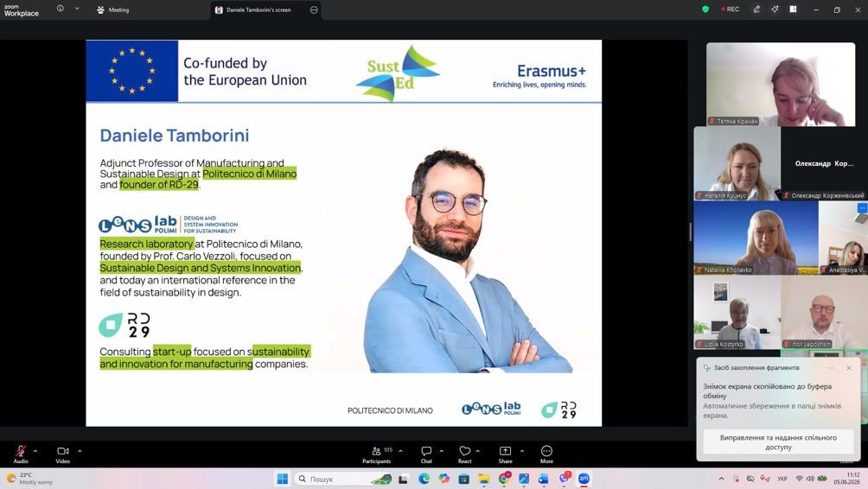Open volume control in system tray
Viewport: 868px width, 489px height.
(810, 479)
